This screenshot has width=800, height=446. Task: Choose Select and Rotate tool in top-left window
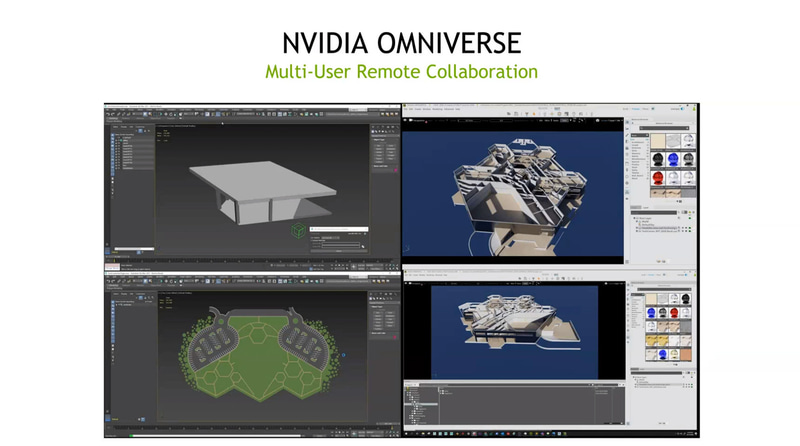[x=171, y=114]
